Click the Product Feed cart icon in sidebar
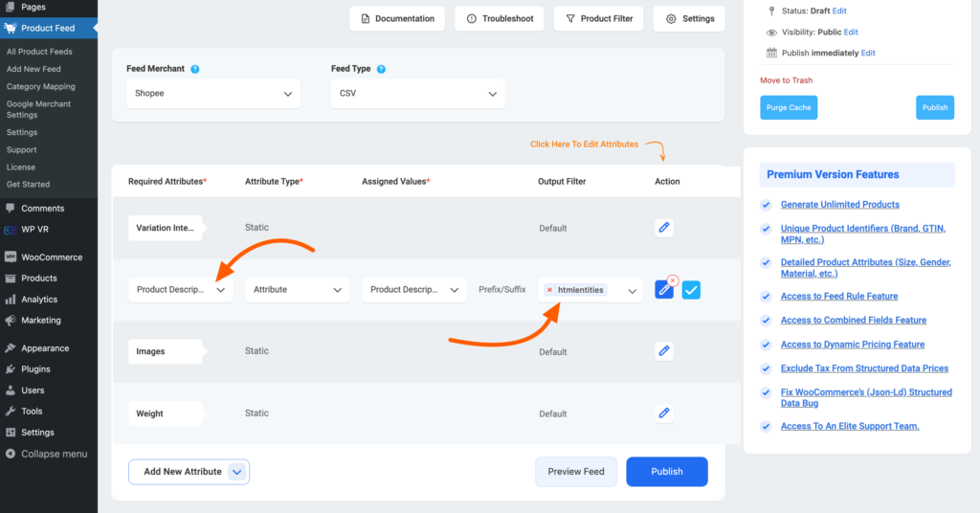This screenshot has height=513, width=980. pos(10,28)
